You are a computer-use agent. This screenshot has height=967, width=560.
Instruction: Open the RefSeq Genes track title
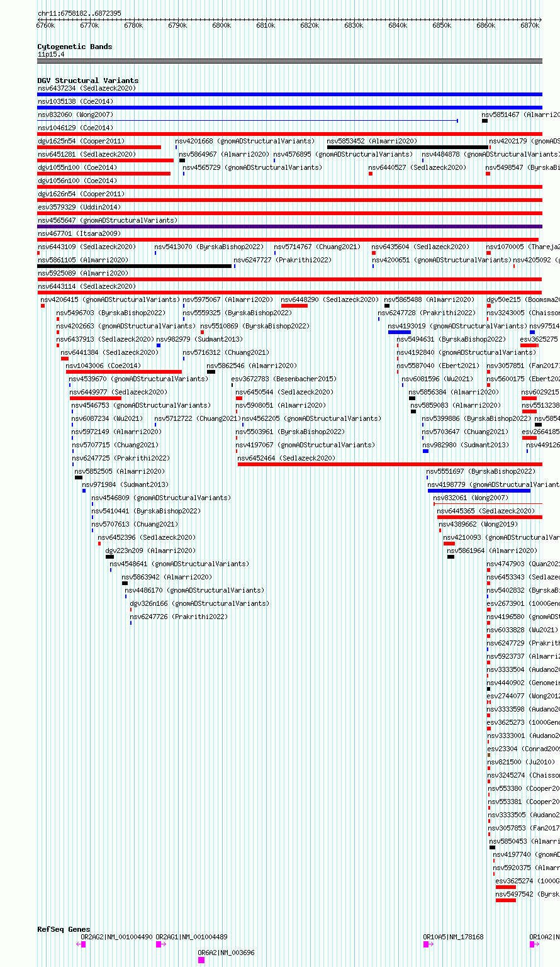coord(64,929)
